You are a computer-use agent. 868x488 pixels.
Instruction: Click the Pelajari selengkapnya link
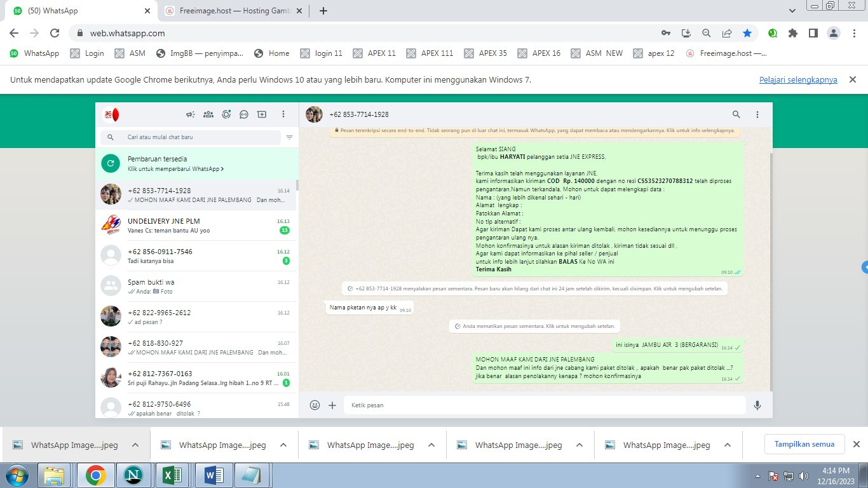tap(798, 80)
